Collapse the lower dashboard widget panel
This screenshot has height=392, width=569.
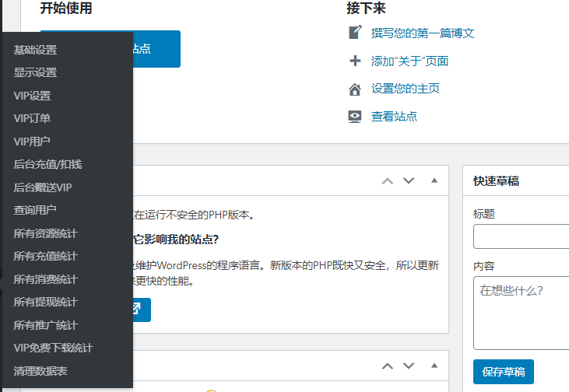pyautogui.click(x=434, y=366)
